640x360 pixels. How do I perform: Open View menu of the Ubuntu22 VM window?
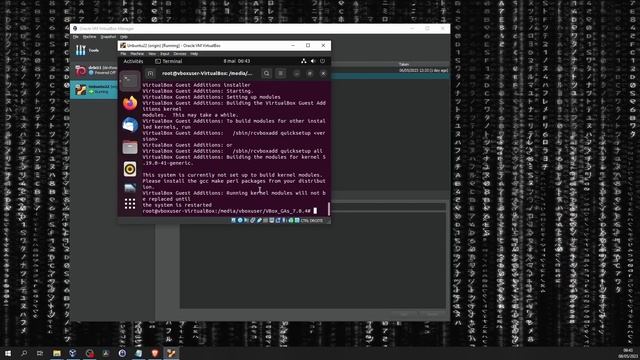pos(152,54)
